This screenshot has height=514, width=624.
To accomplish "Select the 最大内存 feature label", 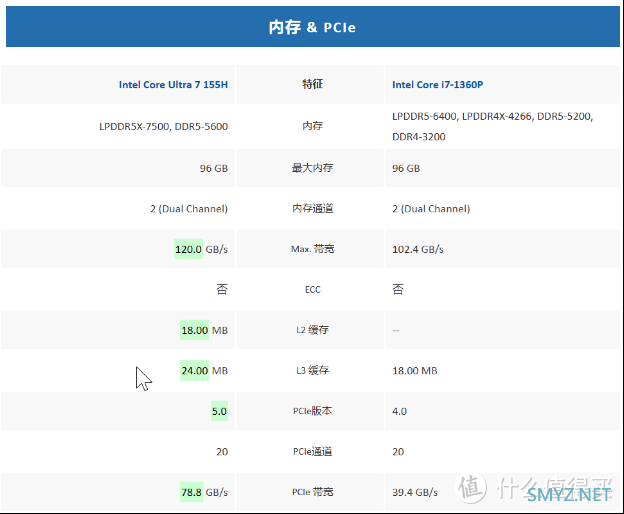I will pyautogui.click(x=312, y=168).
